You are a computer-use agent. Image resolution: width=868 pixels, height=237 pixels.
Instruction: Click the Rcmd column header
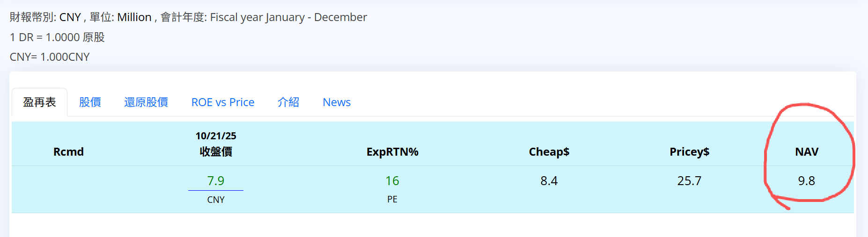(x=68, y=152)
